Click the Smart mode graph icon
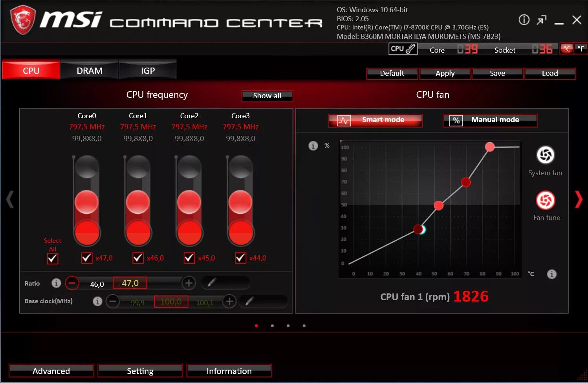 (x=344, y=121)
